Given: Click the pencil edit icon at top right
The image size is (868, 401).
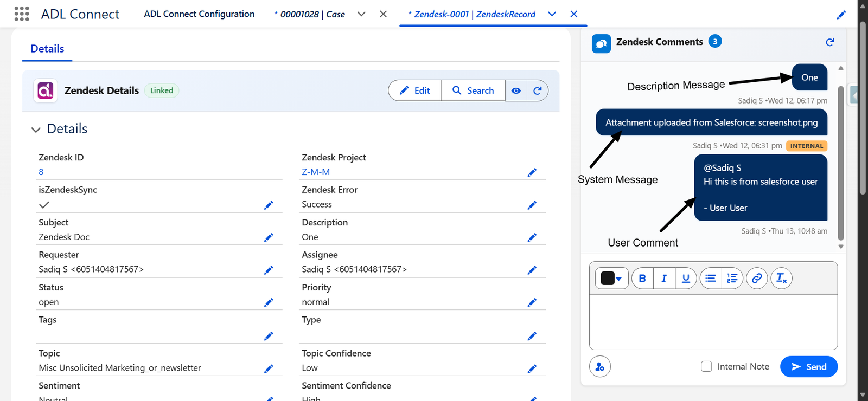Looking at the screenshot, I should tap(841, 15).
